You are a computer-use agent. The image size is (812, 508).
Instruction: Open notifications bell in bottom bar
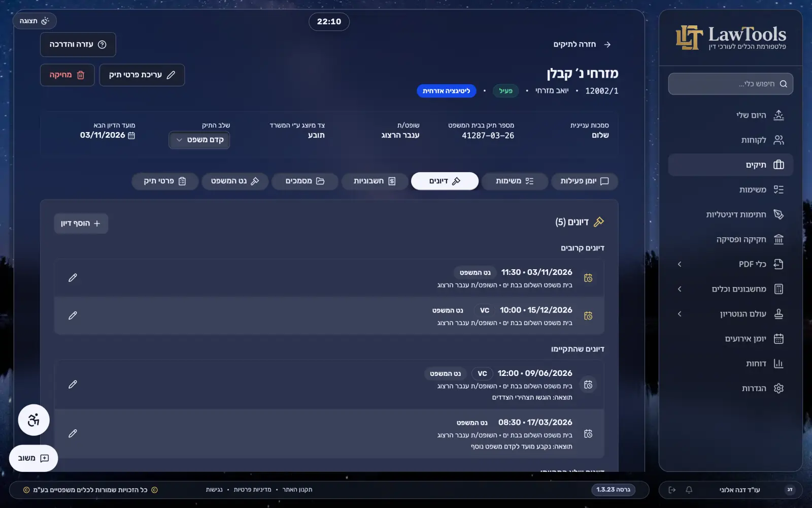tap(689, 490)
